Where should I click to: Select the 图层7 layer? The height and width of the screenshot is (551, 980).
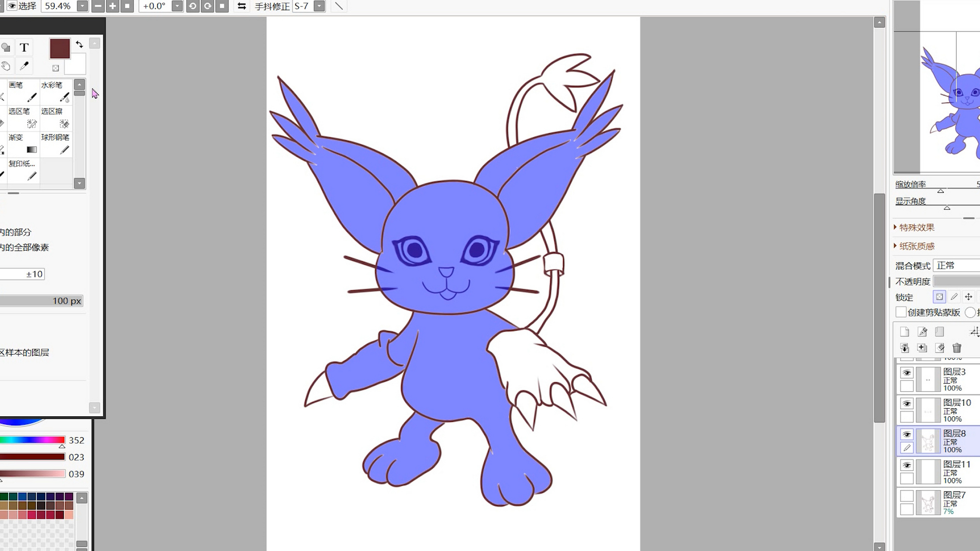[x=939, y=502]
